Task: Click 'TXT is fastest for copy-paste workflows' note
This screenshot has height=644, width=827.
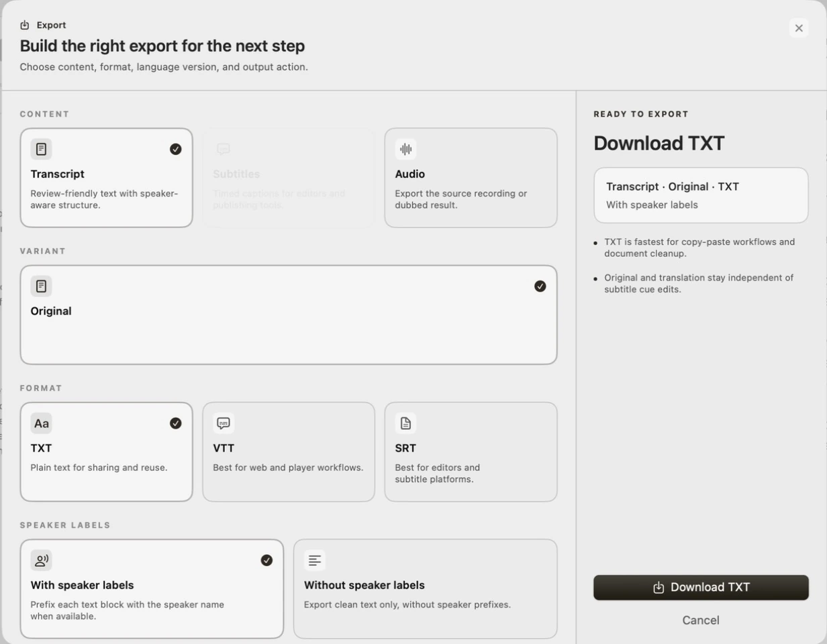Action: pyautogui.click(x=699, y=248)
